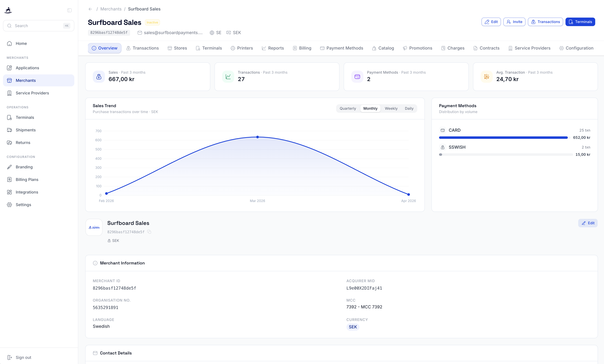Viewport: 604px width, 364px height.
Task: Select Returns from the Operations sidebar
Action: (x=23, y=142)
